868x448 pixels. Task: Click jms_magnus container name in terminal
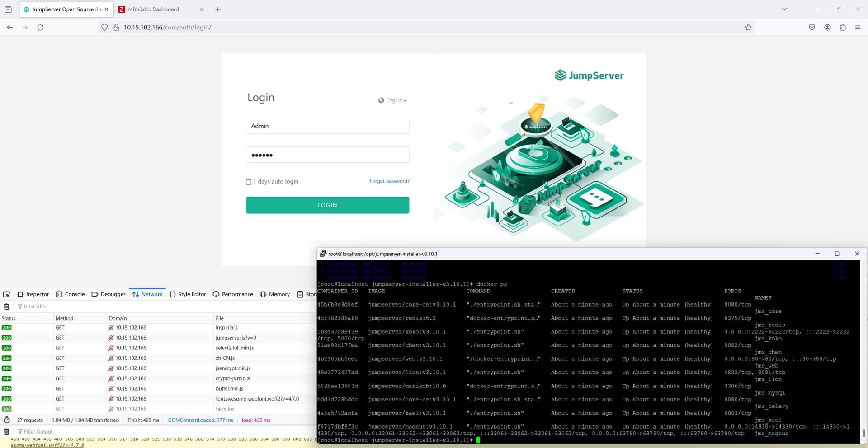click(x=771, y=434)
